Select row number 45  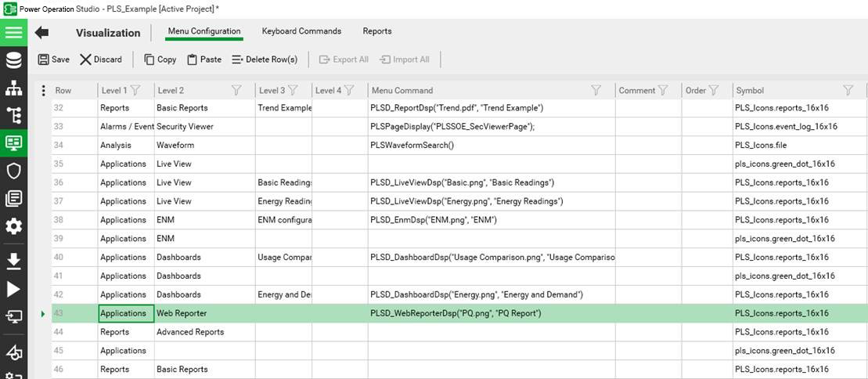(74, 351)
